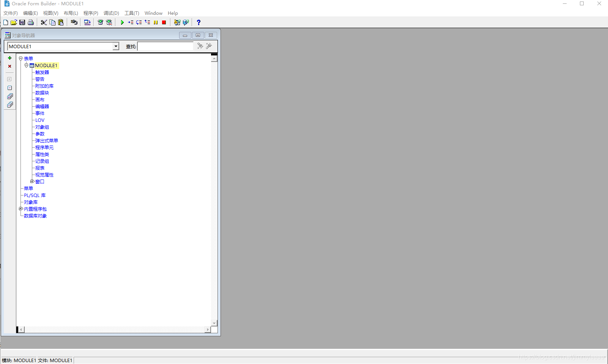
Task: Open the 编辑(E) menu
Action: point(30,13)
